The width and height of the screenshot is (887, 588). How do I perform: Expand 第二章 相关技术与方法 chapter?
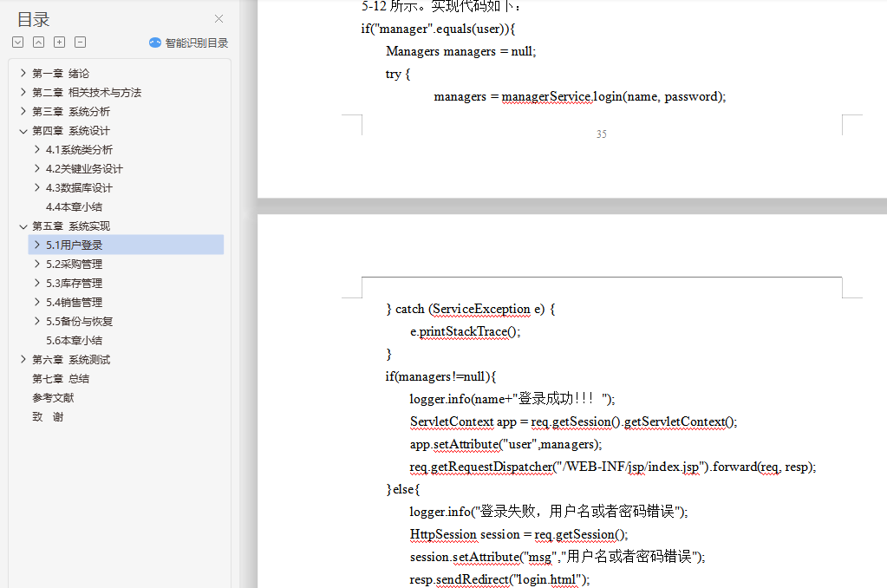(x=23, y=92)
